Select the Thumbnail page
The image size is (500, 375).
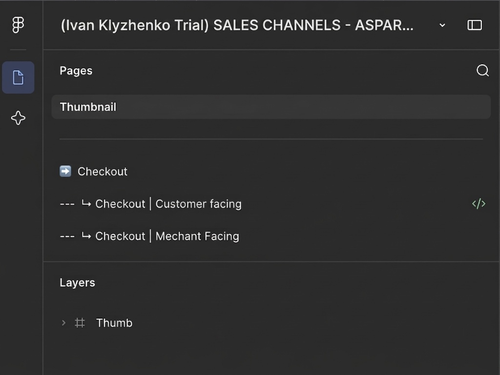point(271,107)
